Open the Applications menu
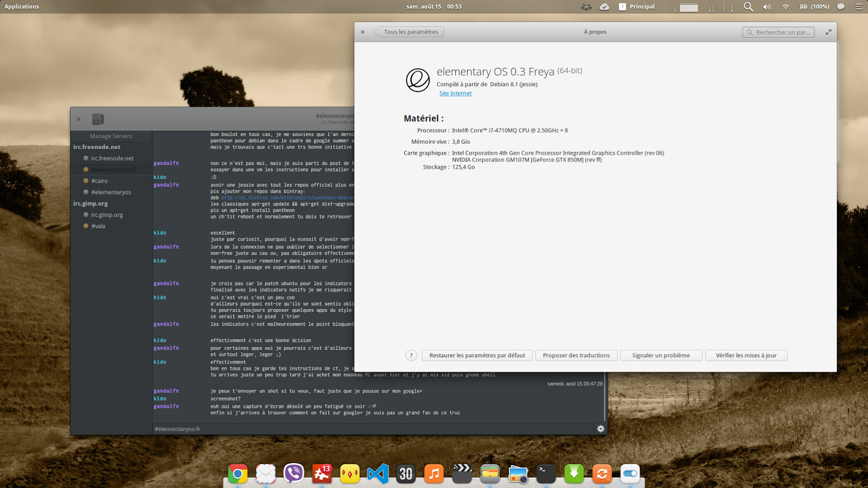This screenshot has width=868, height=488. (22, 7)
